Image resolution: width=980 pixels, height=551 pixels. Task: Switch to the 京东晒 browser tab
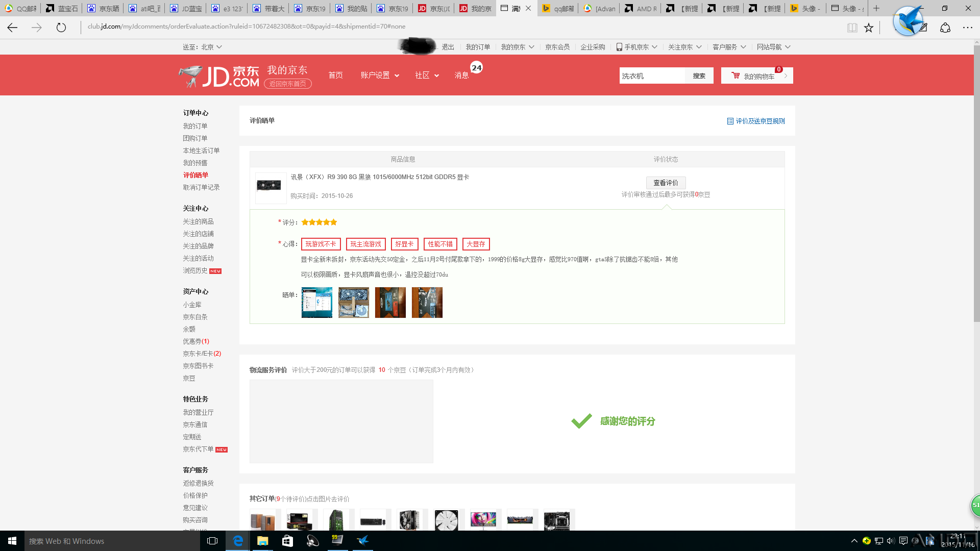click(103, 8)
